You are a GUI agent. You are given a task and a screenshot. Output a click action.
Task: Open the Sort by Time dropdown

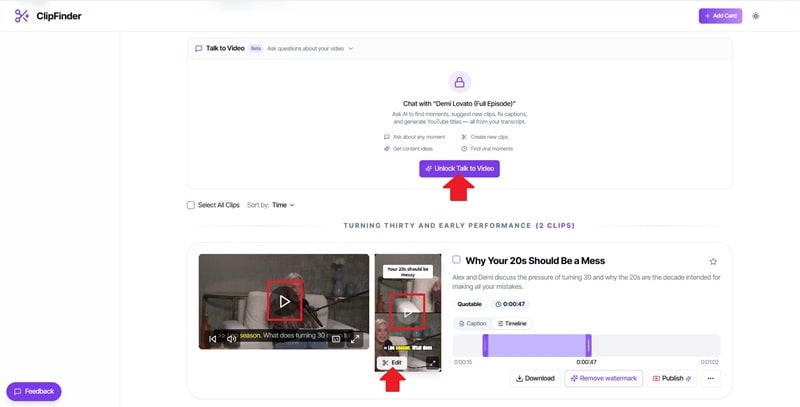pyautogui.click(x=283, y=205)
